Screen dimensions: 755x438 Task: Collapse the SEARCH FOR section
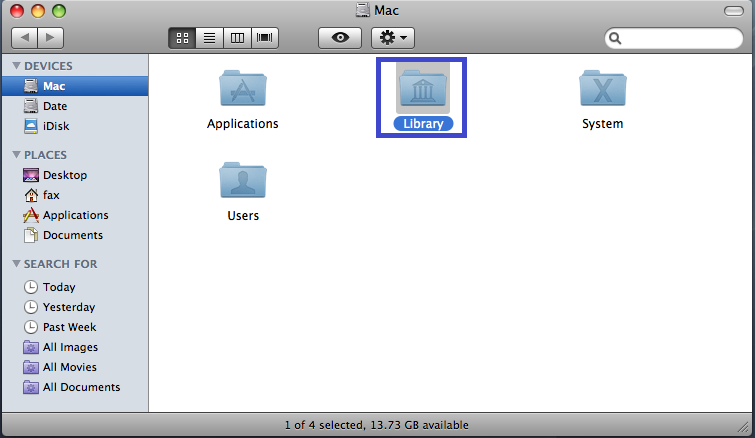coord(16,264)
